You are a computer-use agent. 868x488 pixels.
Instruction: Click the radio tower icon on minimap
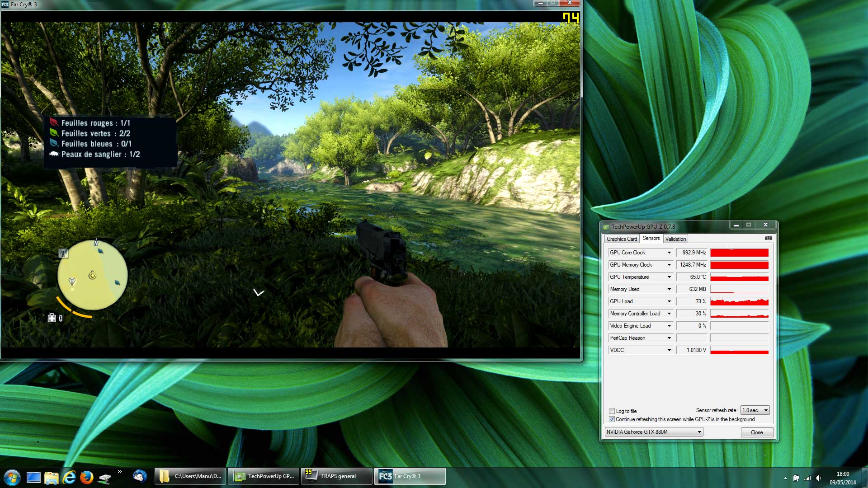[63, 253]
